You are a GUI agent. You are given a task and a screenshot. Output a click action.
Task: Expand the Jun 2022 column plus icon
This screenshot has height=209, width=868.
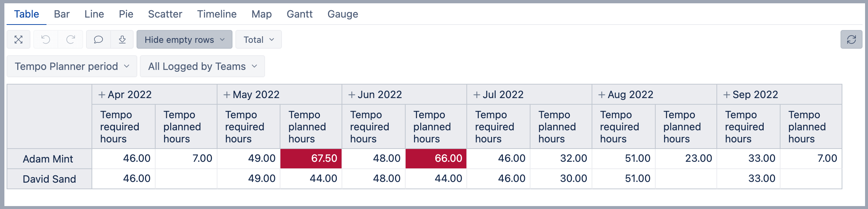pos(352,95)
